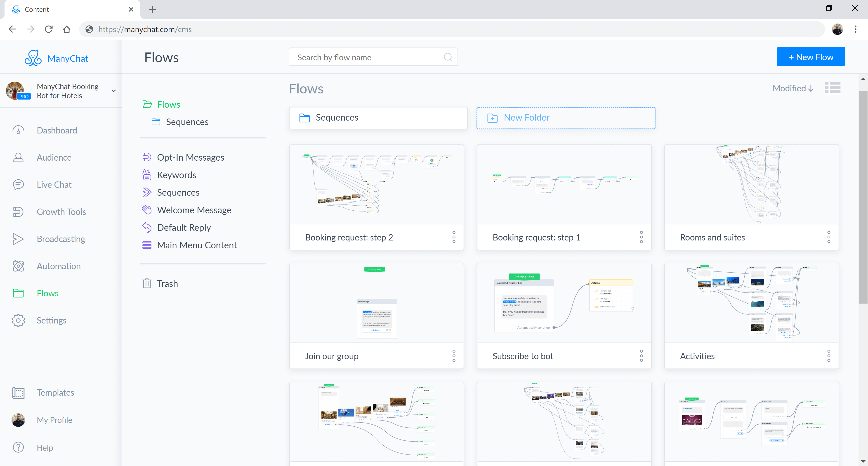Click the Search by flow name field

click(x=373, y=57)
